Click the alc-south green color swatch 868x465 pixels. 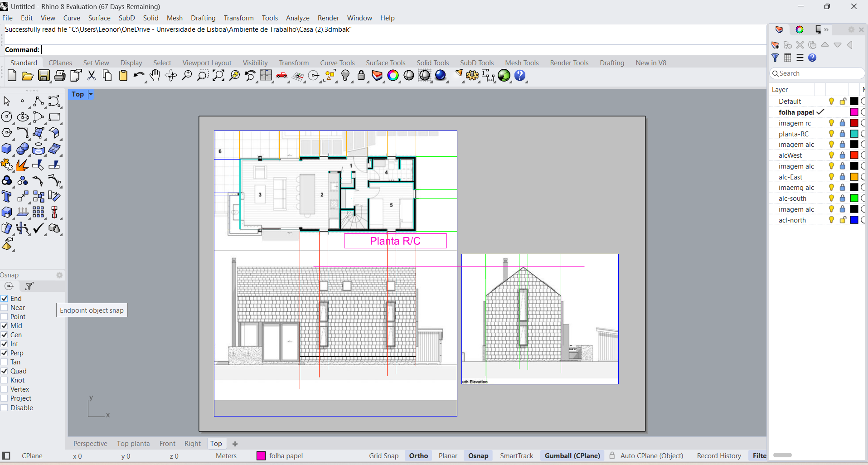854,198
